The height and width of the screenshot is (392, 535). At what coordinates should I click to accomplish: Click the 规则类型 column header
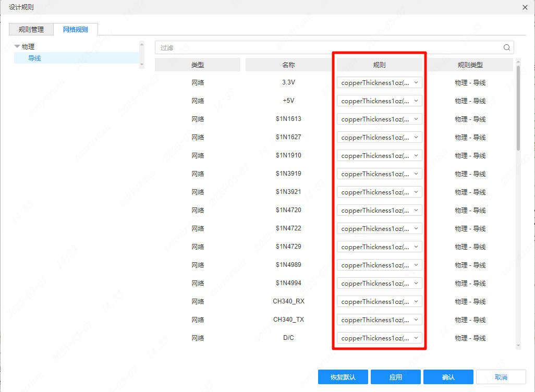coord(470,65)
